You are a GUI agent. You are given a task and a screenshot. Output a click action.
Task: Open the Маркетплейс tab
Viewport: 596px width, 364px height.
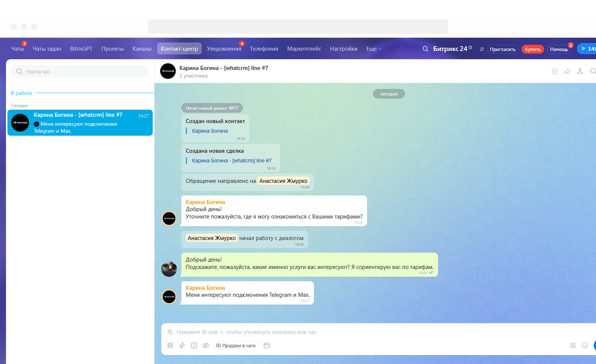click(x=304, y=49)
